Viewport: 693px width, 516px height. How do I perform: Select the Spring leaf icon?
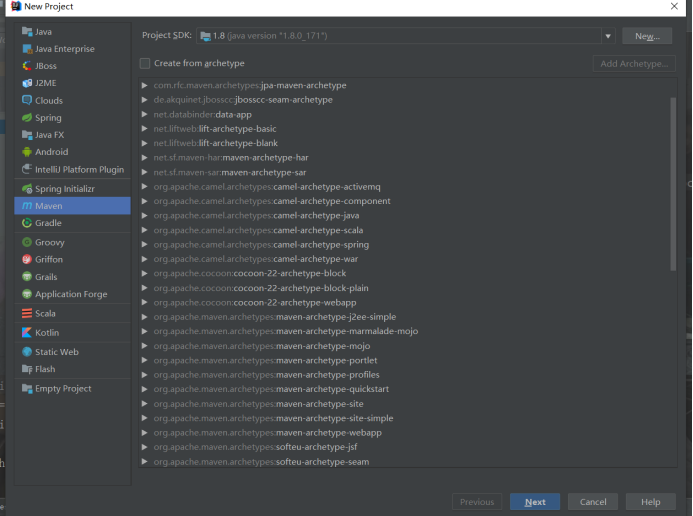click(27, 118)
